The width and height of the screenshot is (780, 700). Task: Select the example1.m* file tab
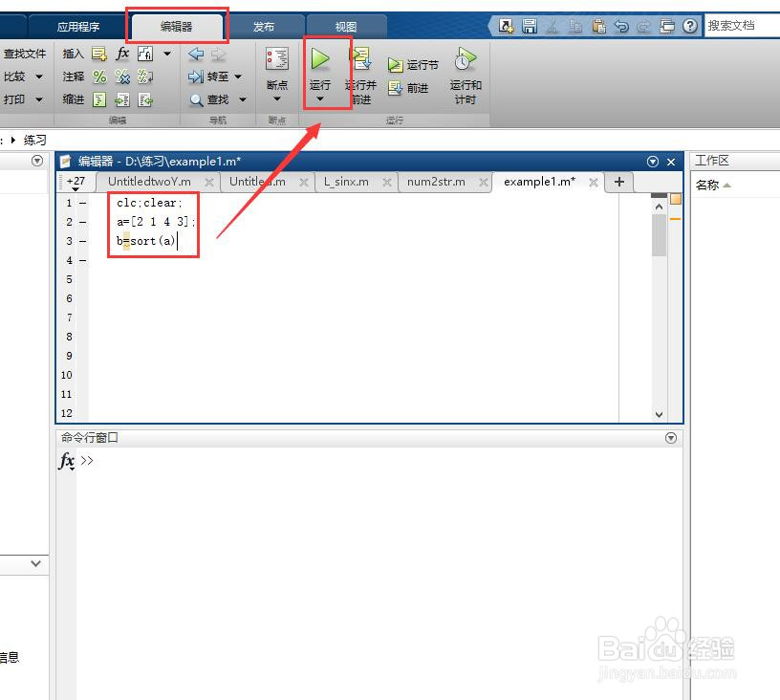point(539,182)
